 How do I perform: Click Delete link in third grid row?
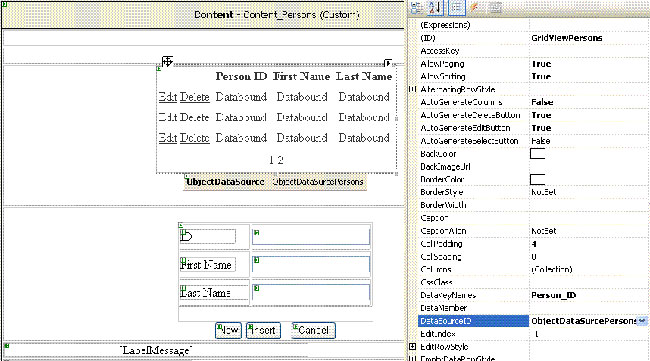pyautogui.click(x=194, y=138)
